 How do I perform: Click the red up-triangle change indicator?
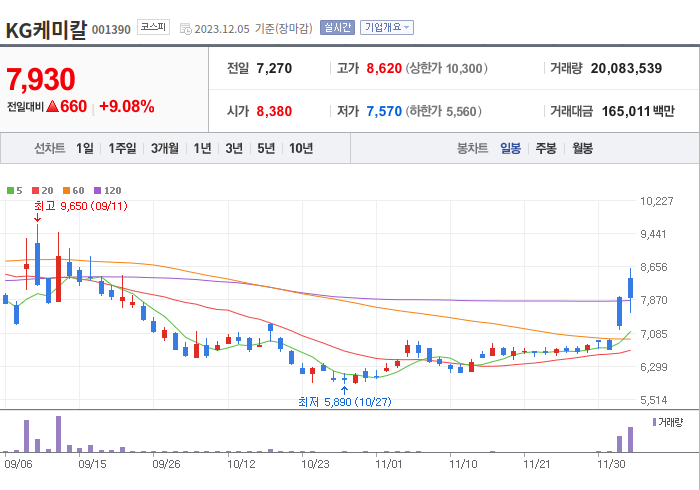[x=52, y=106]
